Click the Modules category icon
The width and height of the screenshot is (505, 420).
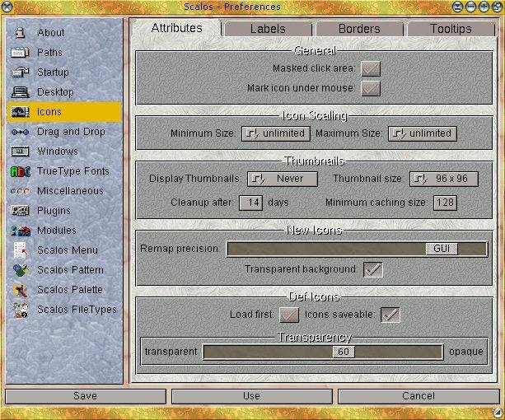(x=21, y=231)
